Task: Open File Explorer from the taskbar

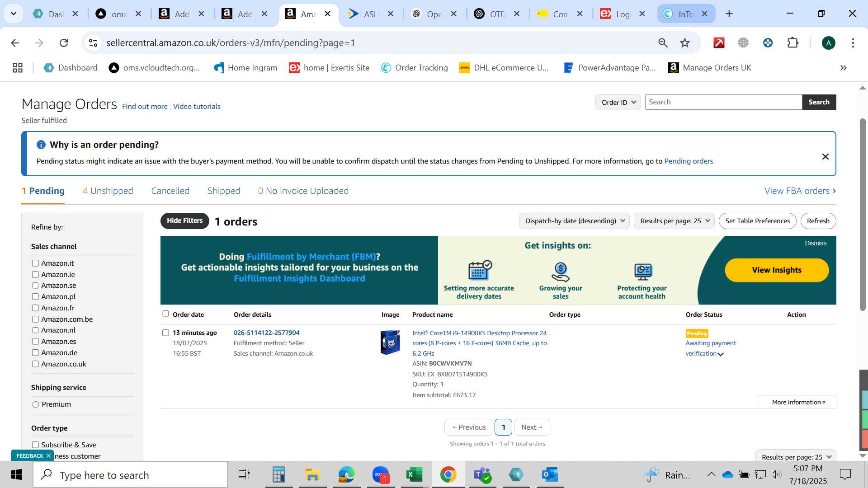Action: pos(312,475)
